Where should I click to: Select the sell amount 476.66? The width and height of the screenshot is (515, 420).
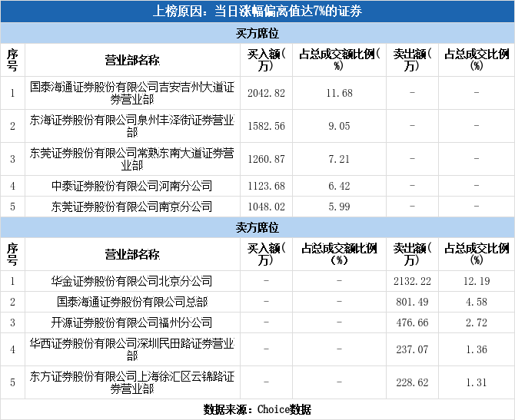[x=412, y=322]
